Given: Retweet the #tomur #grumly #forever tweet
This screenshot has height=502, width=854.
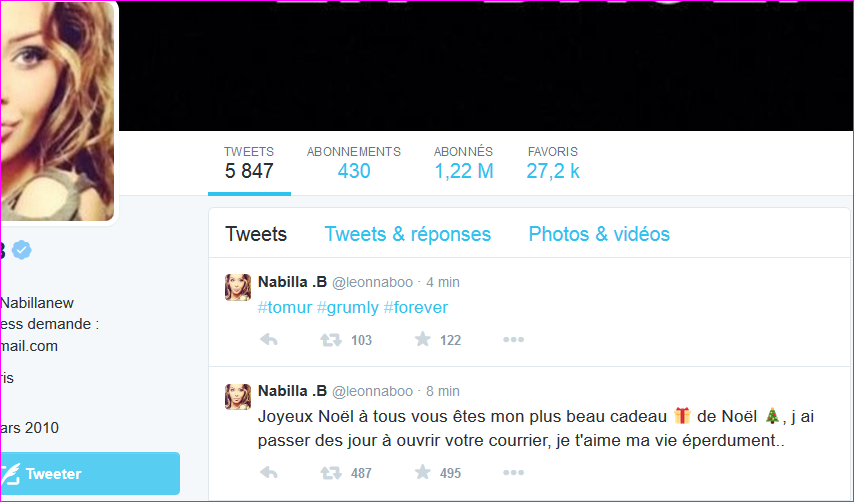Looking at the screenshot, I should (x=331, y=340).
